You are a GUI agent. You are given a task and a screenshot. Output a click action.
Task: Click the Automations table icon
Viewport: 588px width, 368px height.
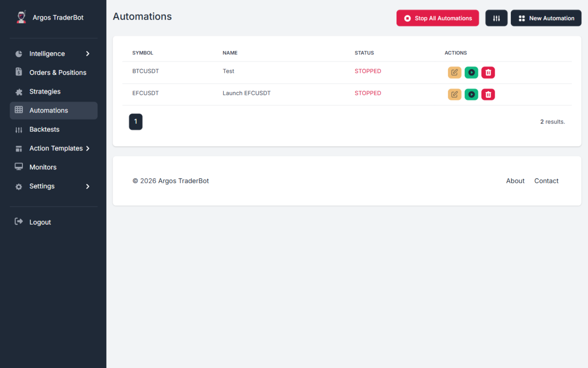click(19, 110)
